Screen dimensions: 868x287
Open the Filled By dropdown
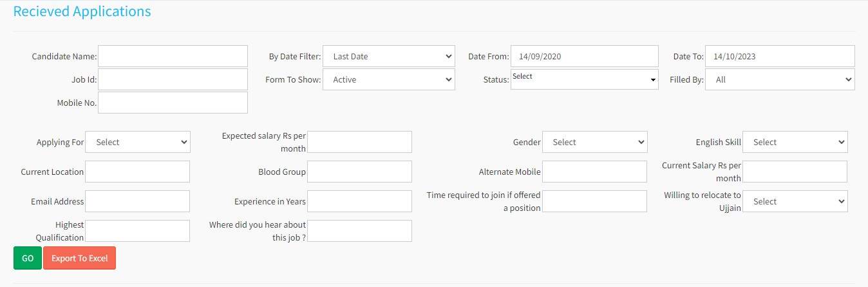[779, 79]
